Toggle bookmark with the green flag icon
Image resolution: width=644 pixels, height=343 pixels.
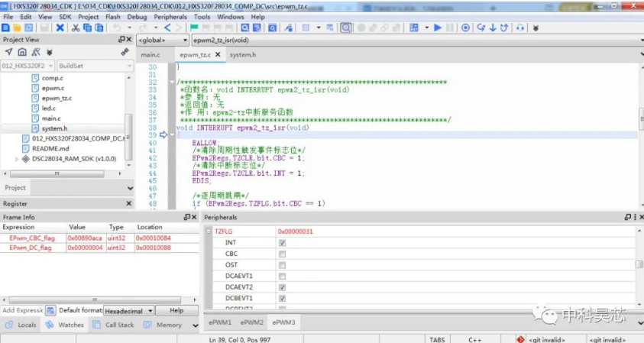point(194,28)
